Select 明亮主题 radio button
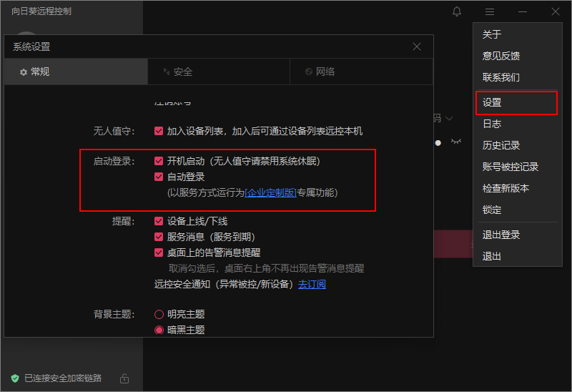This screenshot has width=572, height=392. tap(159, 314)
